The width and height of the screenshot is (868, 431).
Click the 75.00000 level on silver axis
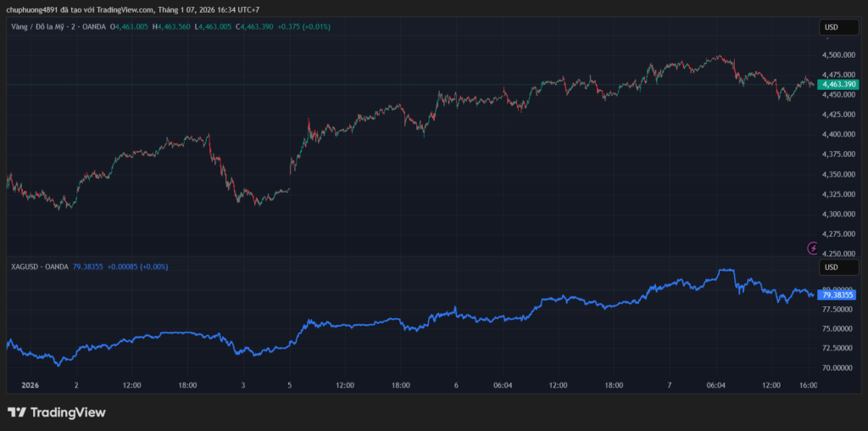point(838,328)
